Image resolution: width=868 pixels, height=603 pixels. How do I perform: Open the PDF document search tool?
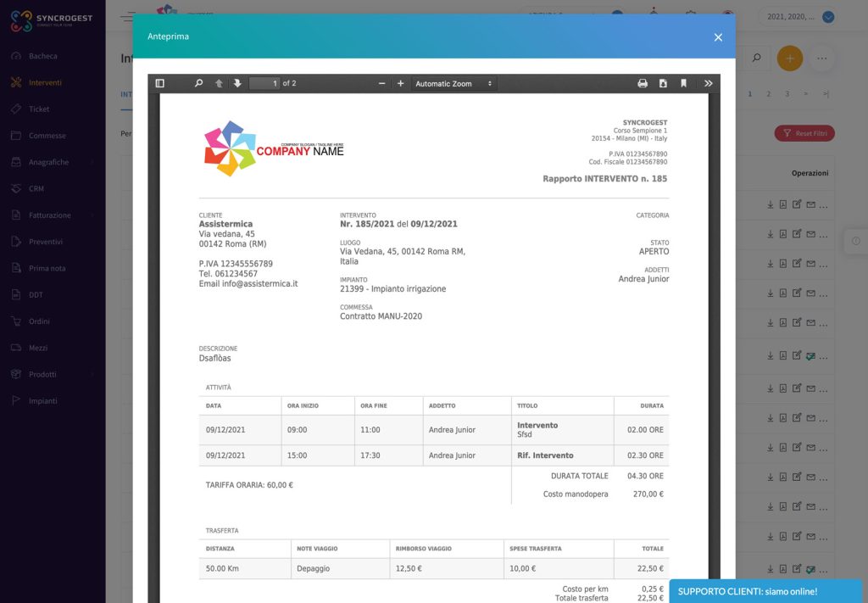198,83
